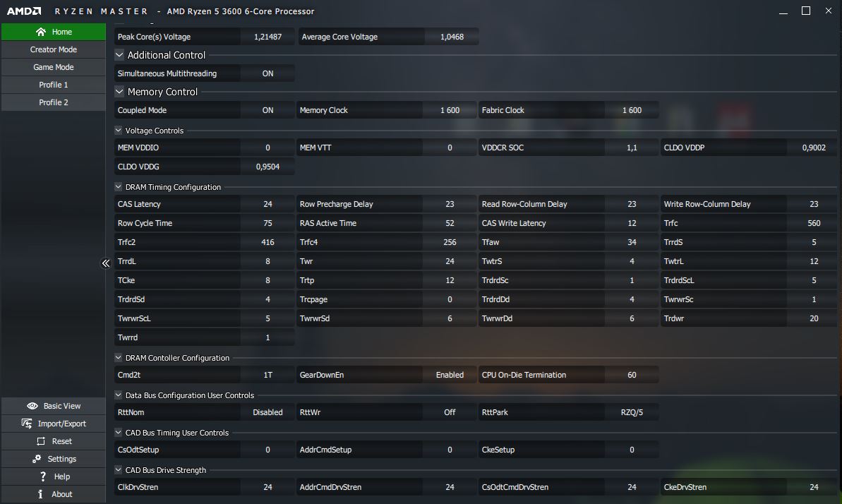Click CAS Write Latency value 12

pos(632,223)
